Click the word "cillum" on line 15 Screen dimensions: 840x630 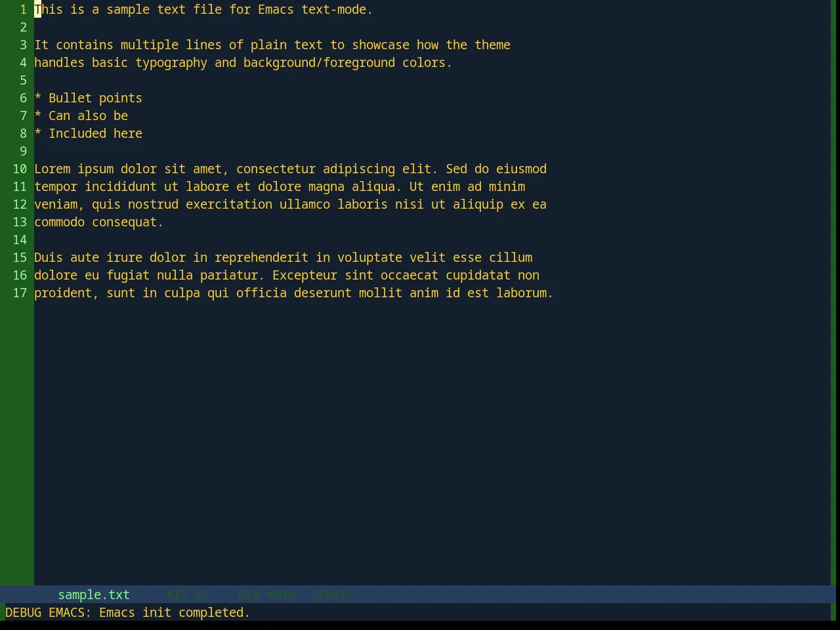tap(511, 258)
